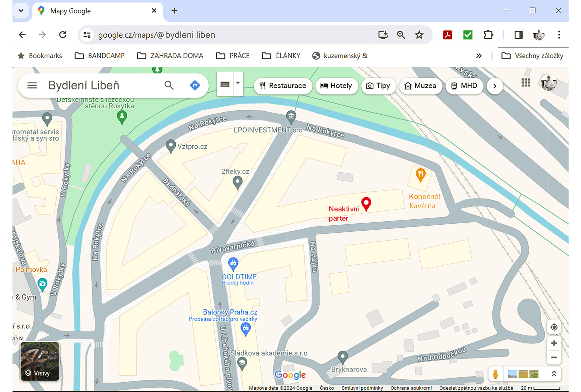
Task: Click the red Neaktivní parter pin
Action: coord(366,204)
